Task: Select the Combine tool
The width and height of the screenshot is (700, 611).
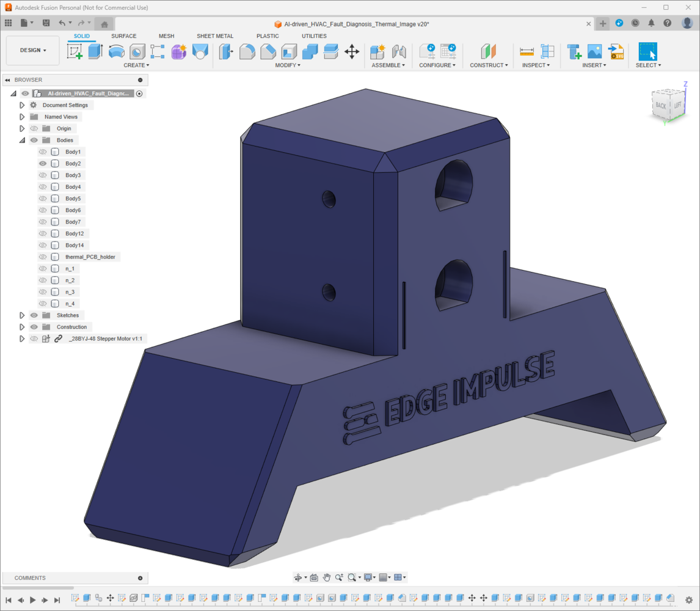Action: pyautogui.click(x=310, y=51)
